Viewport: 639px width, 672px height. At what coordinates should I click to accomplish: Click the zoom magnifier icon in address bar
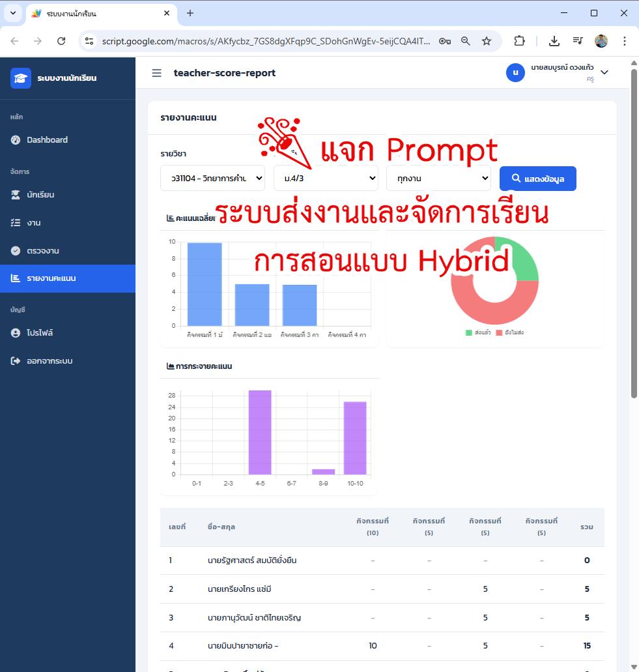[x=466, y=41]
